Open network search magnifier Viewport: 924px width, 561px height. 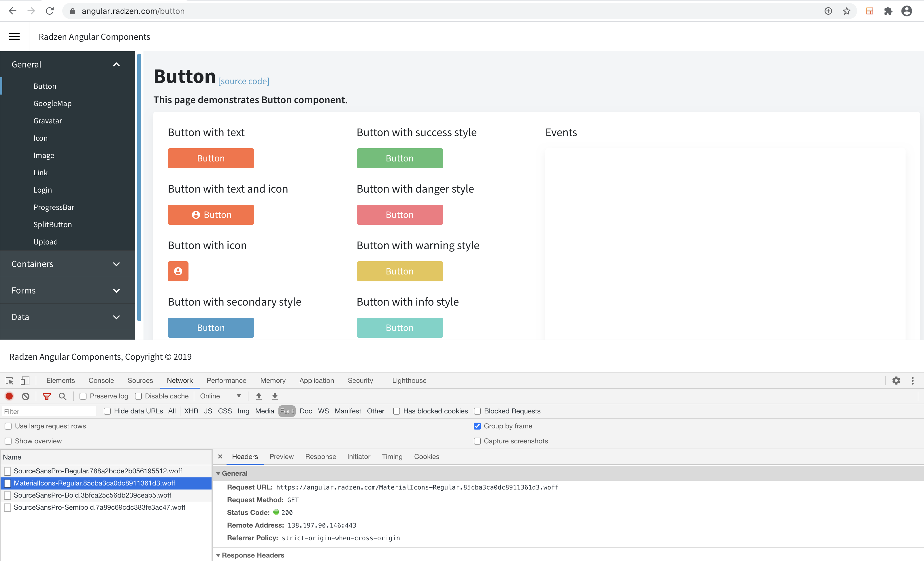(x=63, y=396)
